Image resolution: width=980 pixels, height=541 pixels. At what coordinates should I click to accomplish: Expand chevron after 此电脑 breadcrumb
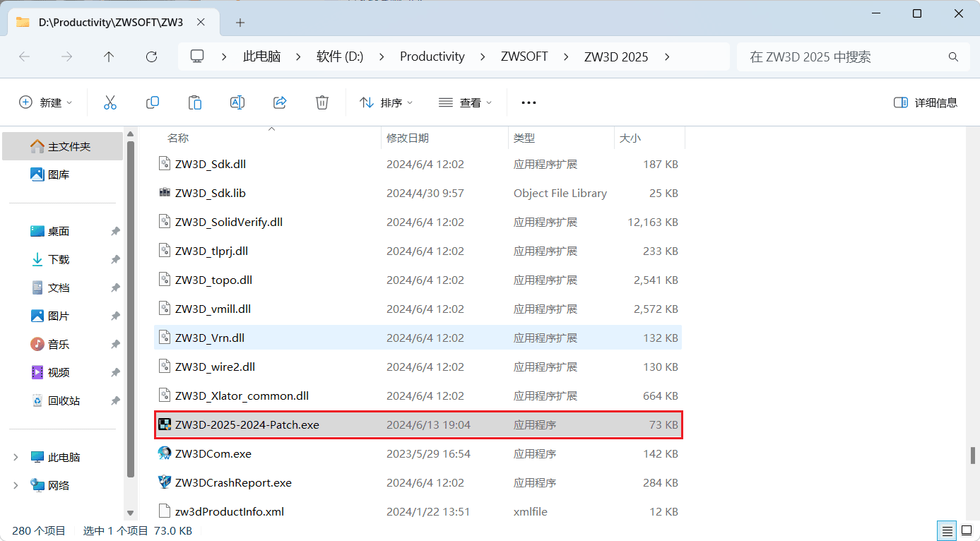pos(299,57)
